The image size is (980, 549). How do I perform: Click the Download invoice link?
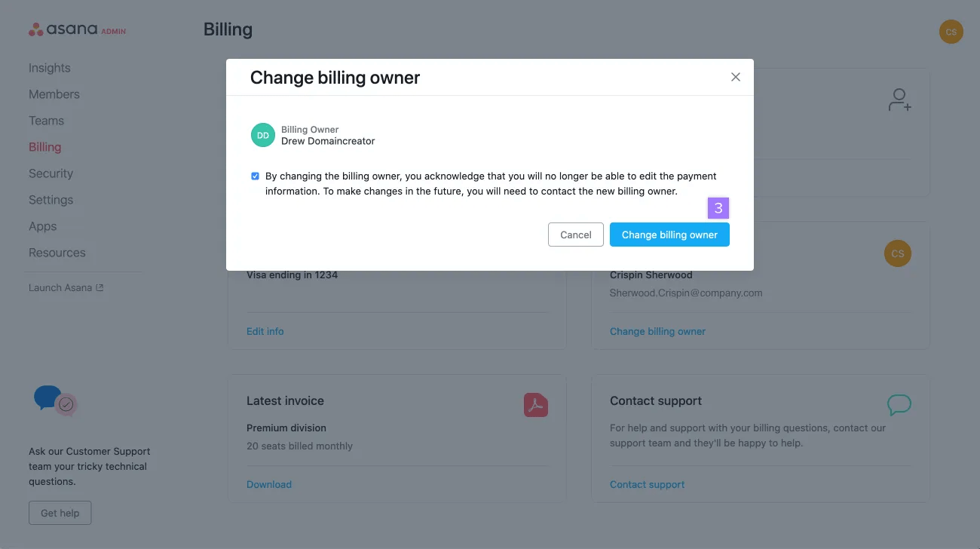pos(269,484)
